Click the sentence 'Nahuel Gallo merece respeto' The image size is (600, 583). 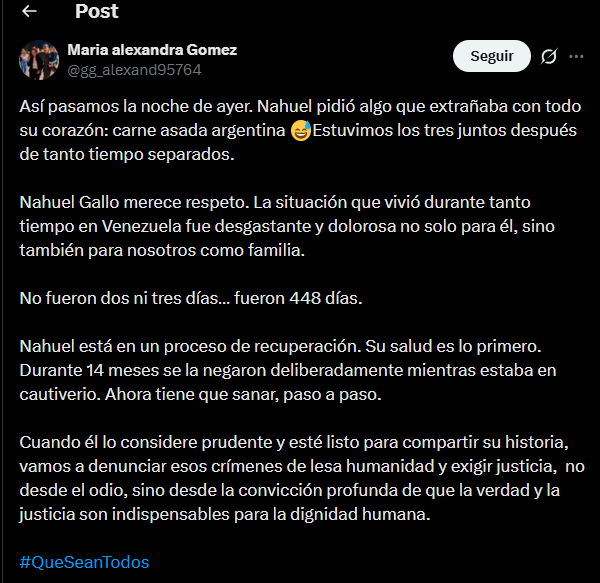click(134, 202)
